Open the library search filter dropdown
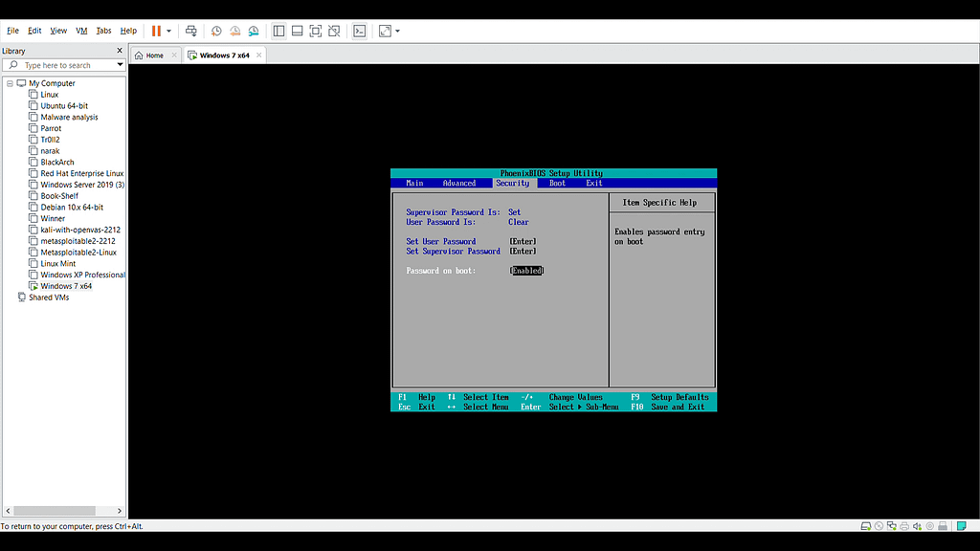 coord(120,65)
